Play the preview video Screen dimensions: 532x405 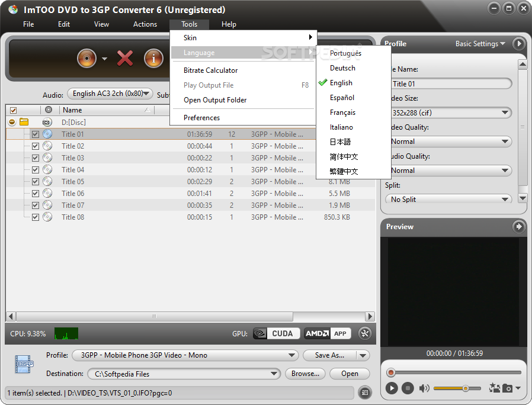pyautogui.click(x=391, y=388)
